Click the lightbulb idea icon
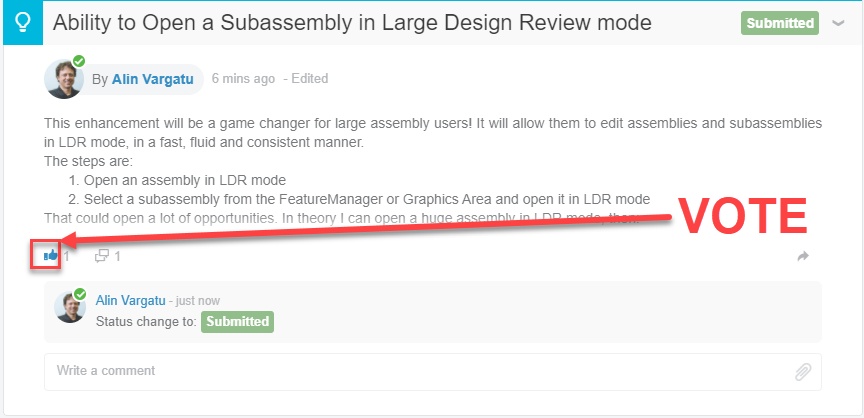Viewport: 864px width, 418px height. point(23,23)
